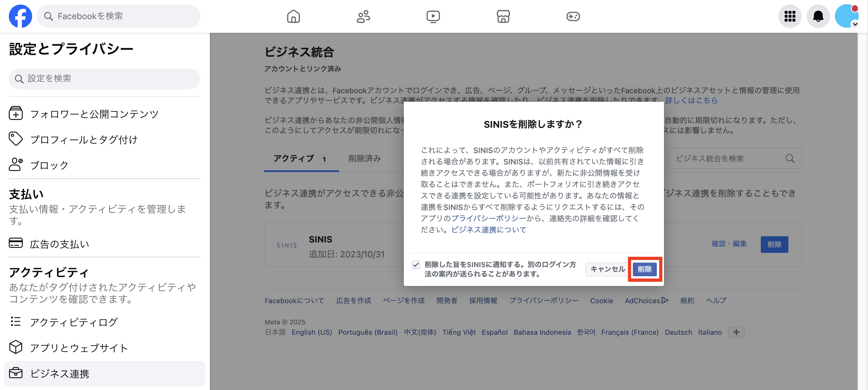Screen dimensions: 868x390
Task: Open the Gaming icon in top bar
Action: coord(573,16)
